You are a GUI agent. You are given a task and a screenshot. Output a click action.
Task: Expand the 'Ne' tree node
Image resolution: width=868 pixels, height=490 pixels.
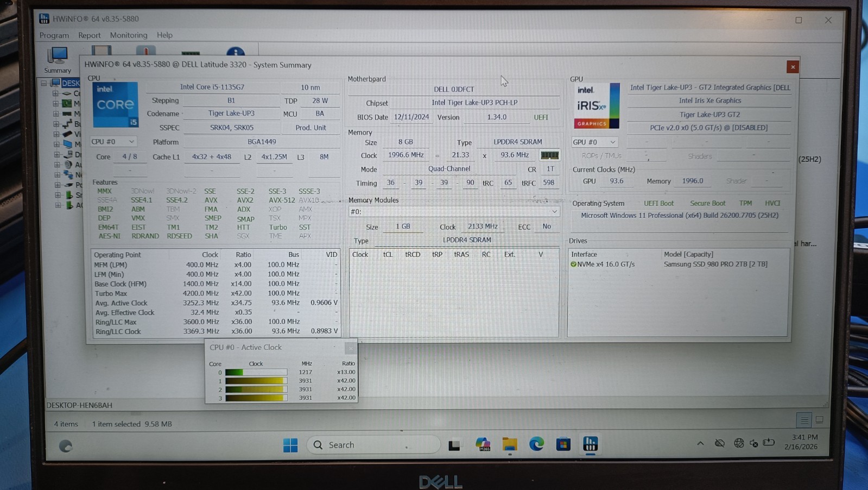(57, 175)
